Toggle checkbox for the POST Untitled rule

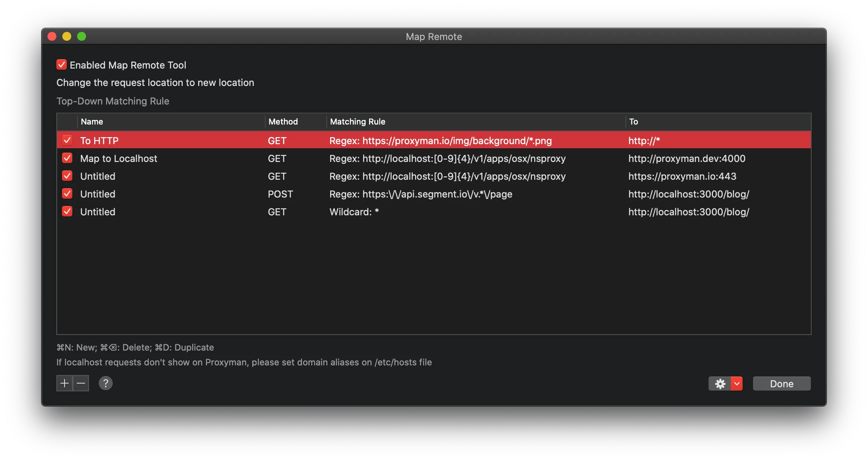point(67,194)
